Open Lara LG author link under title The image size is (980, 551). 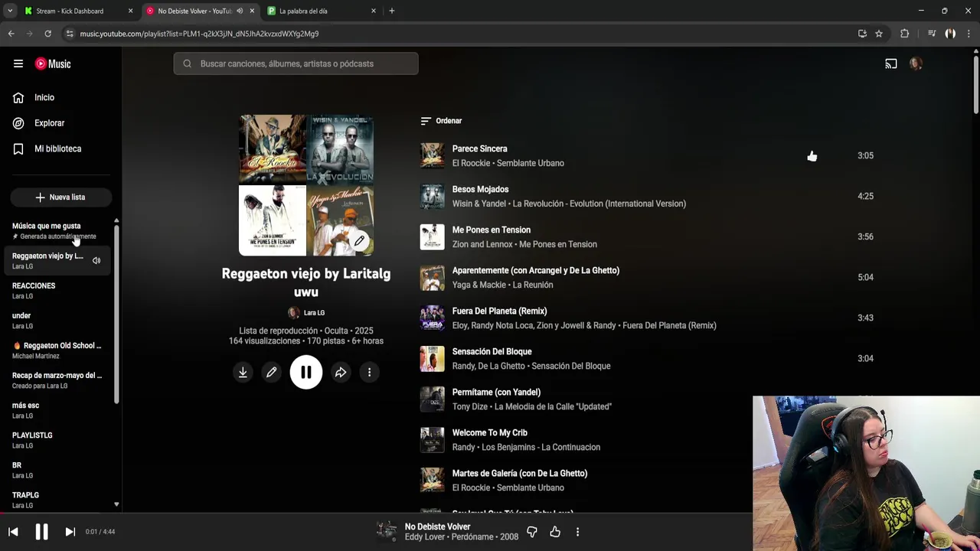tap(314, 312)
